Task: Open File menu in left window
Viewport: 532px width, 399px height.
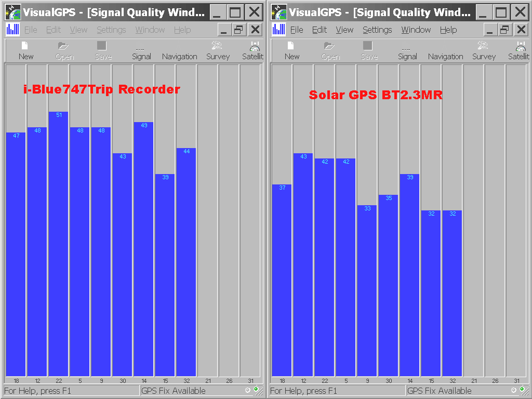Action: pos(31,30)
